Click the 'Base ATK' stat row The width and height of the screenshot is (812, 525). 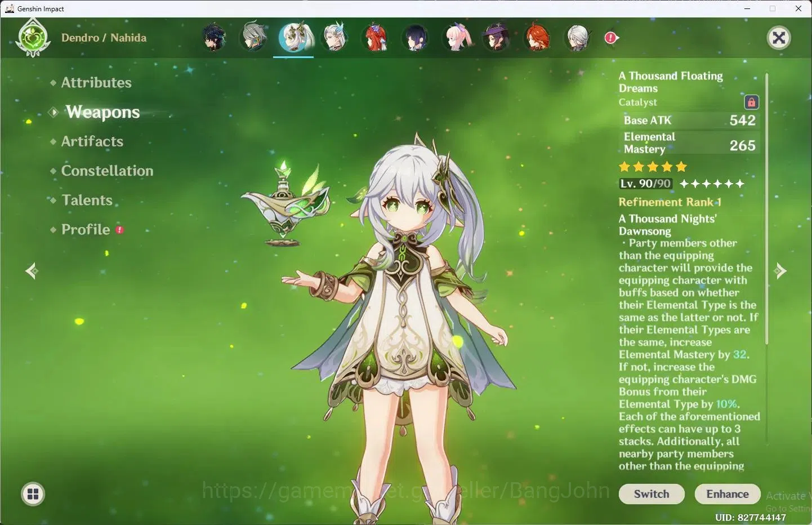[689, 120]
